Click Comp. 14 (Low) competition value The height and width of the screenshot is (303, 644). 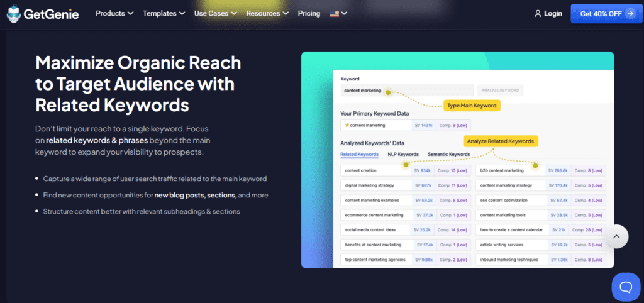[x=453, y=229]
